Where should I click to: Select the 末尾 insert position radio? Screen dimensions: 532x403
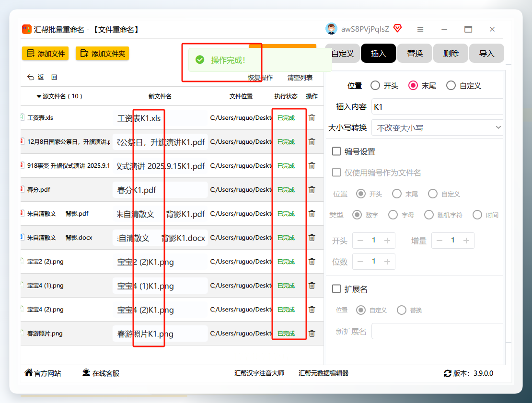(413, 86)
